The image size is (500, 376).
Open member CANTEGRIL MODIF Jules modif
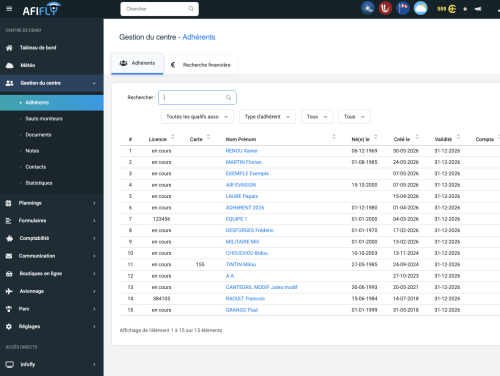tap(262, 287)
